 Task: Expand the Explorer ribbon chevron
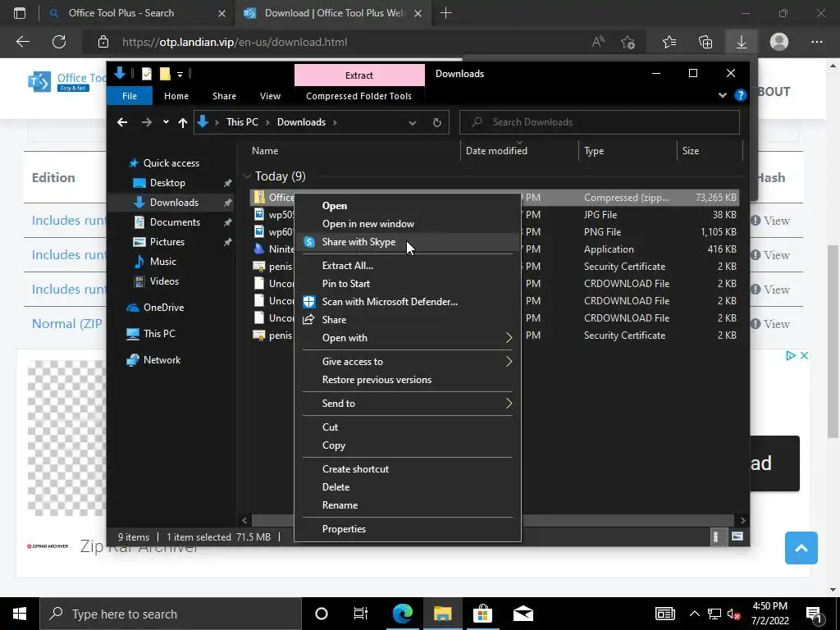point(722,95)
